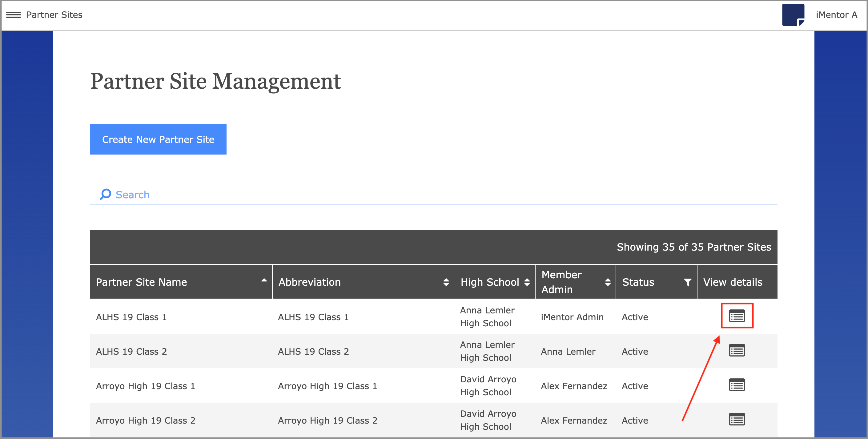This screenshot has height=439, width=868.
Task: Open the hamburger menu icon
Action: pyautogui.click(x=14, y=15)
